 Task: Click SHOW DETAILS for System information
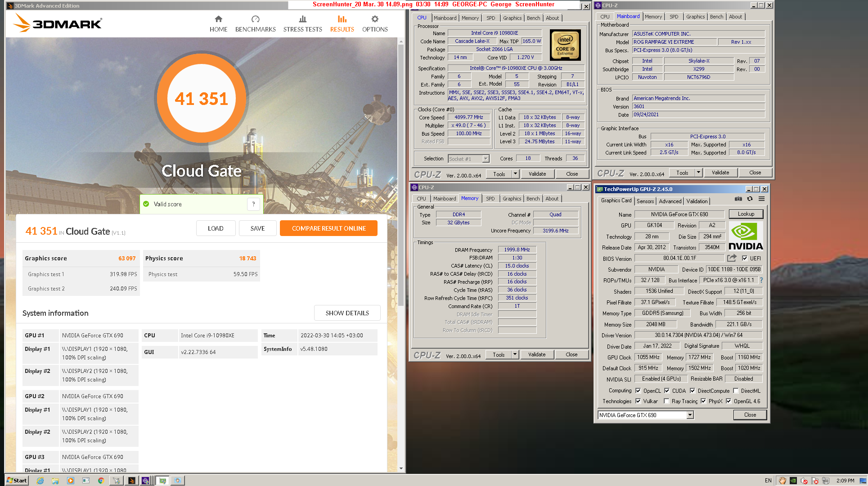pos(347,313)
